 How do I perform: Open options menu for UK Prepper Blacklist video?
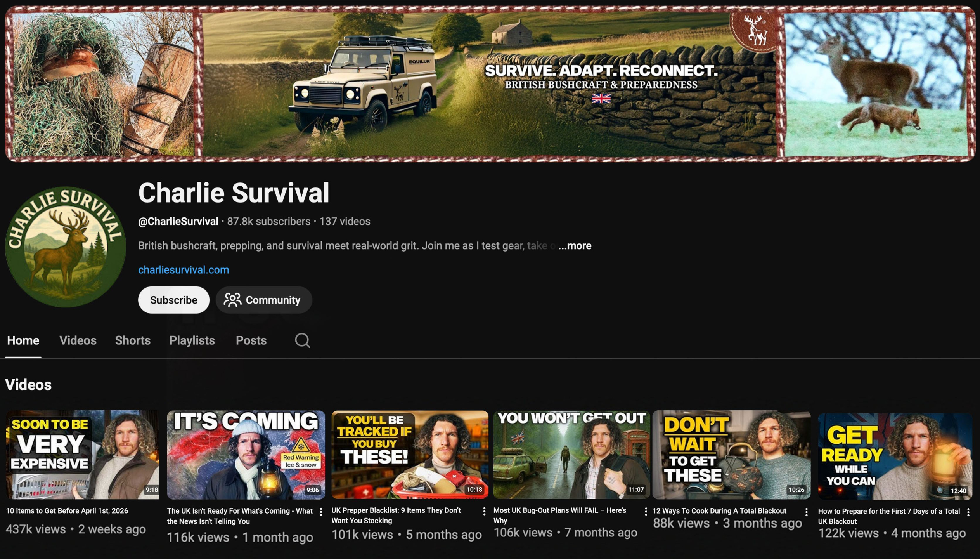pyautogui.click(x=484, y=511)
